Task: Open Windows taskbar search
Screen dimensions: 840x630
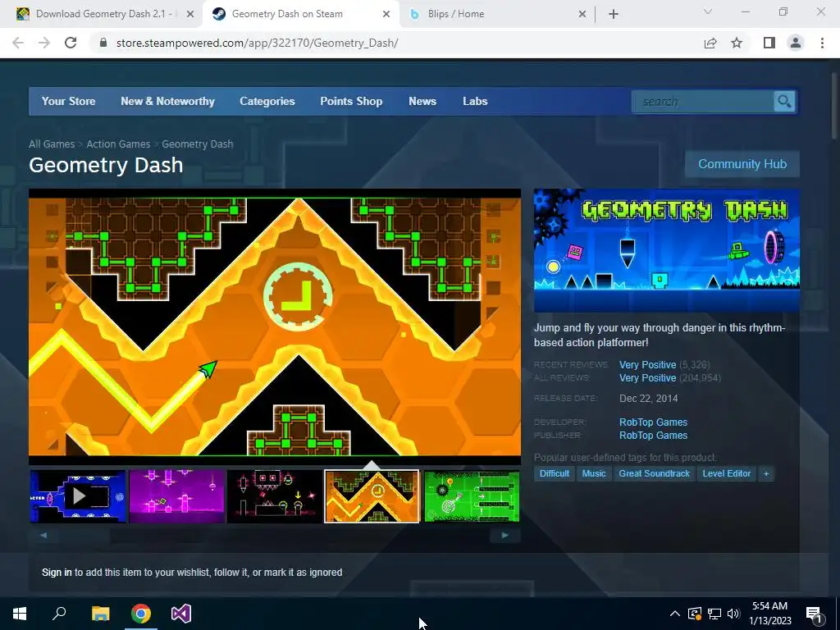Action: point(59,614)
